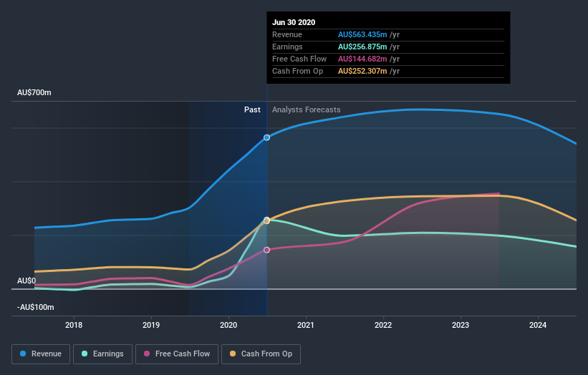Image resolution: width=588 pixels, height=375 pixels.
Task: Click the 2024 x-axis label
Action: 538,325
